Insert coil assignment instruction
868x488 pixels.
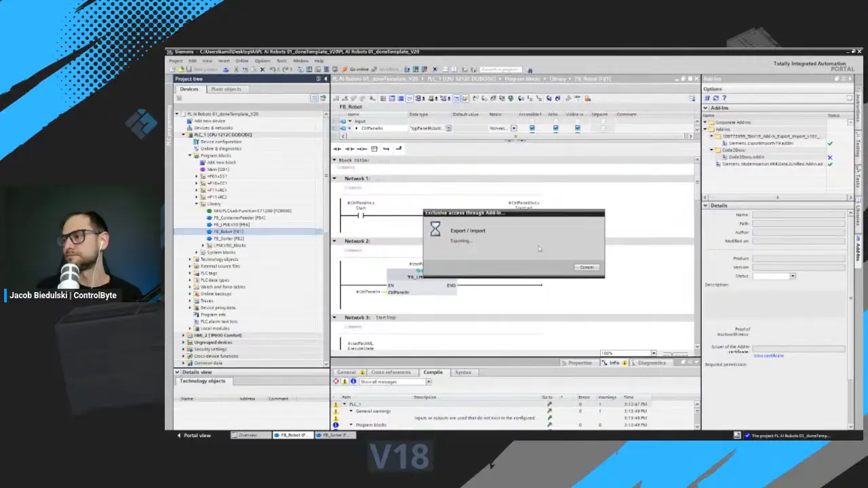(x=361, y=148)
